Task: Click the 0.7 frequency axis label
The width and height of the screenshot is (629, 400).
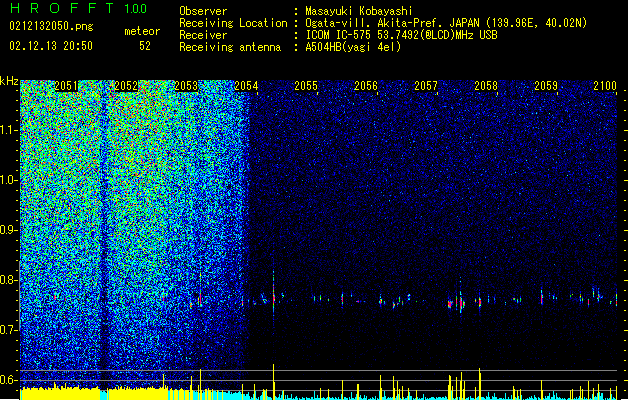Action: 9,330
